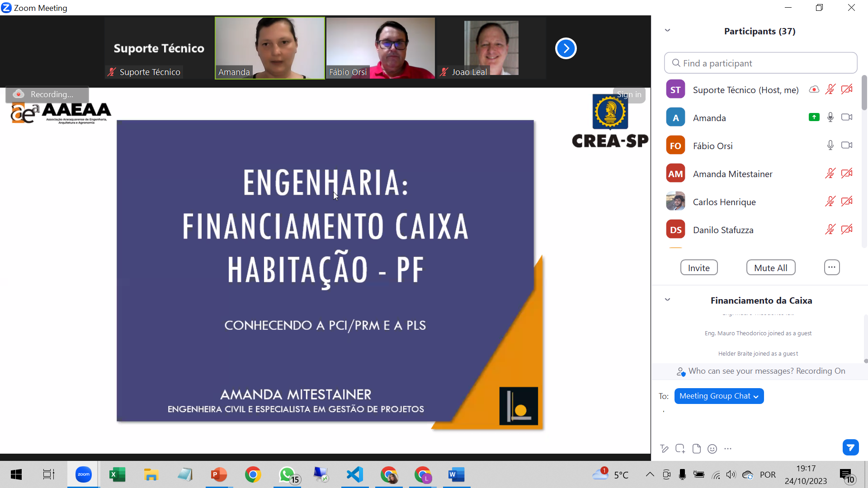Open Zoom from the Windows taskbar
The width and height of the screenshot is (868, 488).
pyautogui.click(x=83, y=474)
